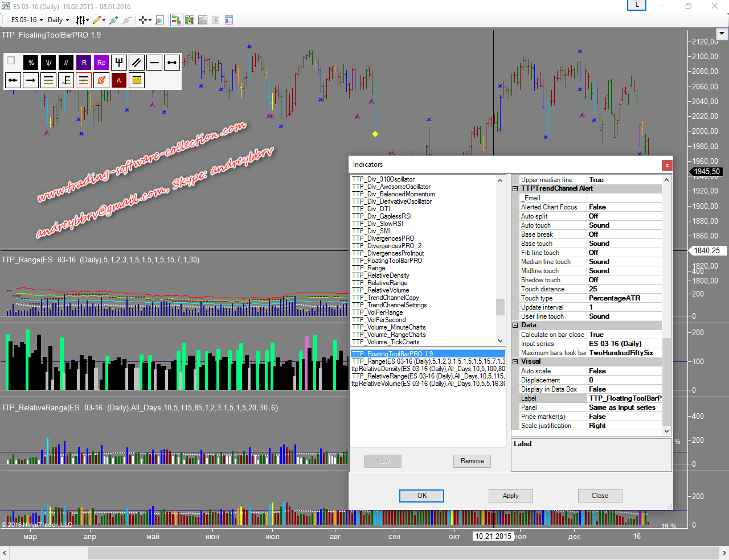Viewport: 729px width, 560px height.
Task: Click the Andrews pitchfork tool in floating toolbar
Action: tap(119, 63)
